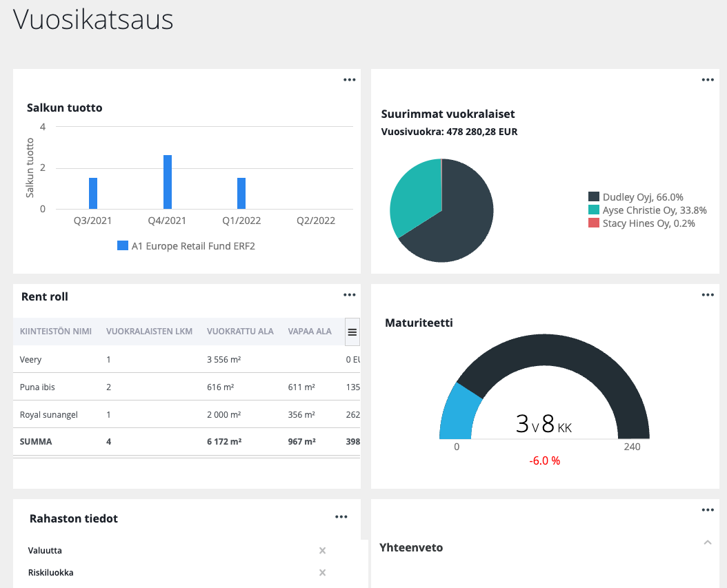Viewport: 727px width, 588px height.
Task: Click the teal Ayse Christie legend swatch
Action: pyautogui.click(x=594, y=210)
